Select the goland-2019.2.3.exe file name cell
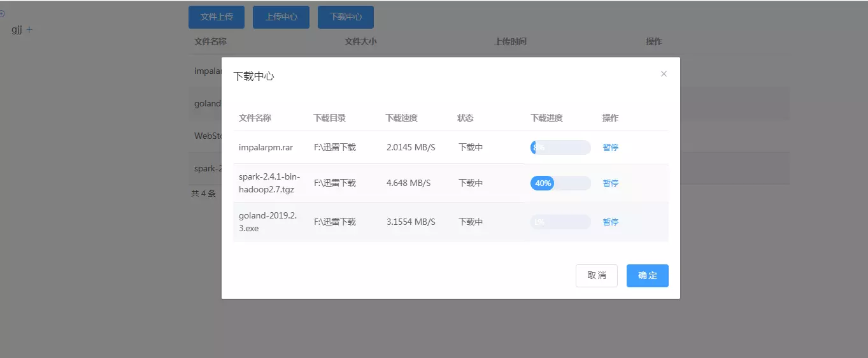 coord(267,222)
